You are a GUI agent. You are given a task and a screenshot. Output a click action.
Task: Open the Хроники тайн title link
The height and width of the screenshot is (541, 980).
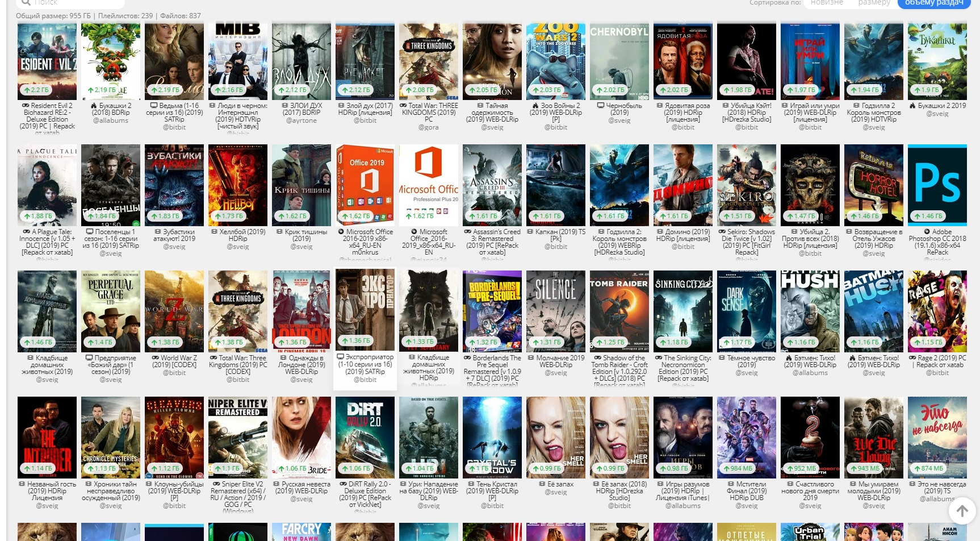tap(111, 491)
